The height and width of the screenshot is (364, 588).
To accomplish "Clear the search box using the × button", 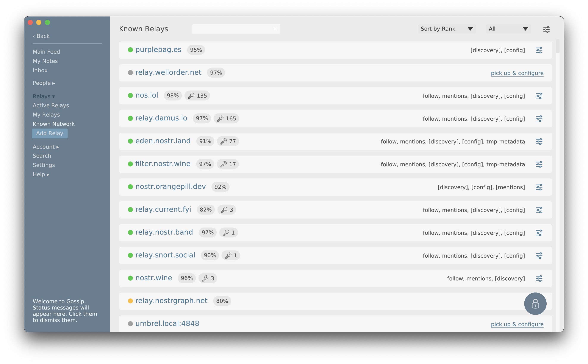I will (276, 29).
